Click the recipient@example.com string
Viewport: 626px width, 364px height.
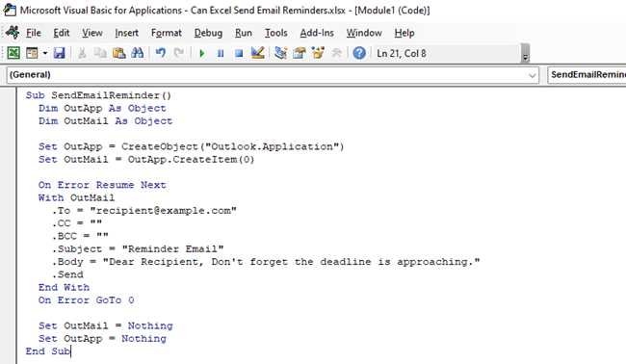164,210
